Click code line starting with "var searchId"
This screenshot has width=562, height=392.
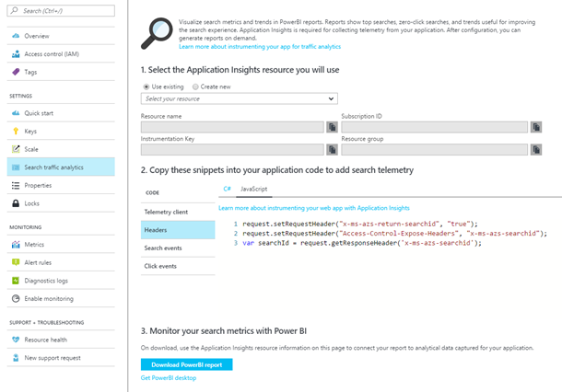tap(362, 243)
